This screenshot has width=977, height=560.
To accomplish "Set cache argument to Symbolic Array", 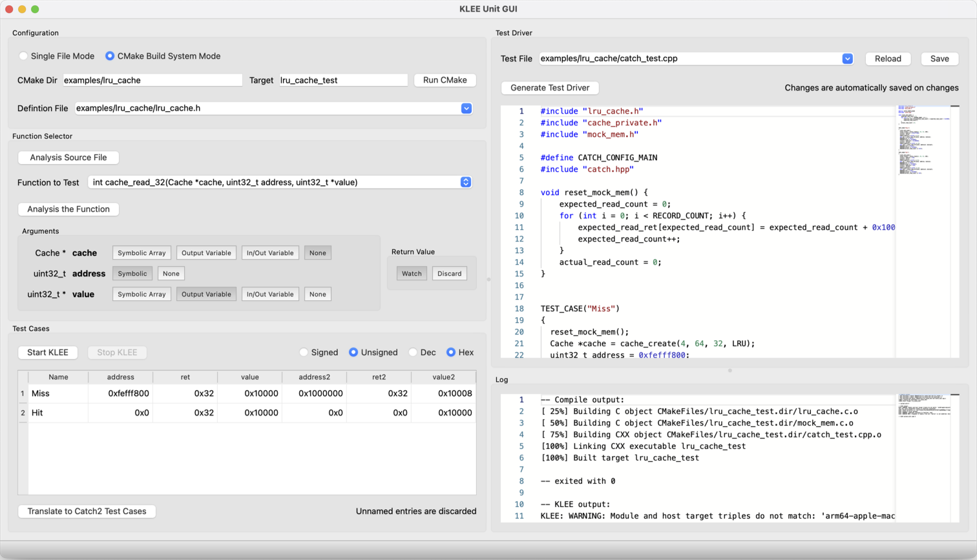I will point(142,253).
